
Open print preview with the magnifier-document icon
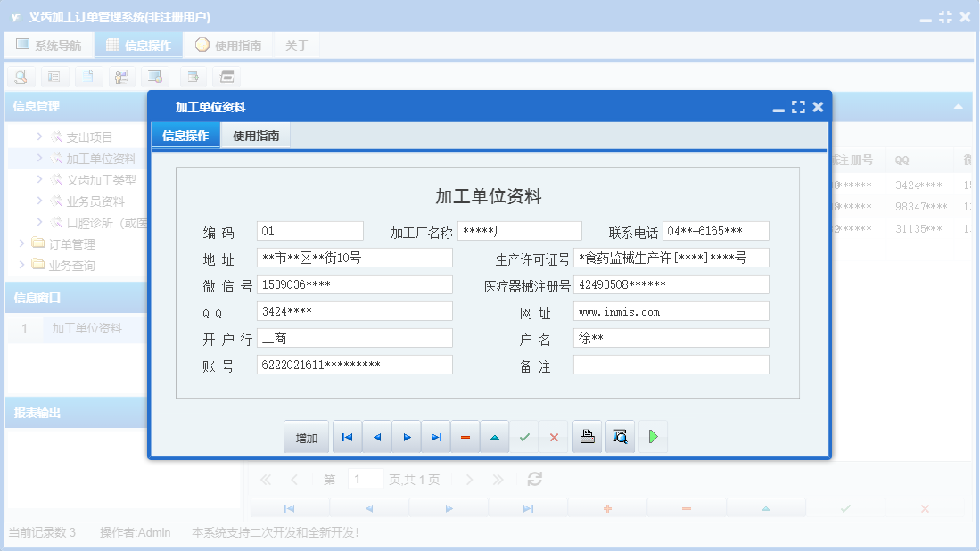[620, 436]
